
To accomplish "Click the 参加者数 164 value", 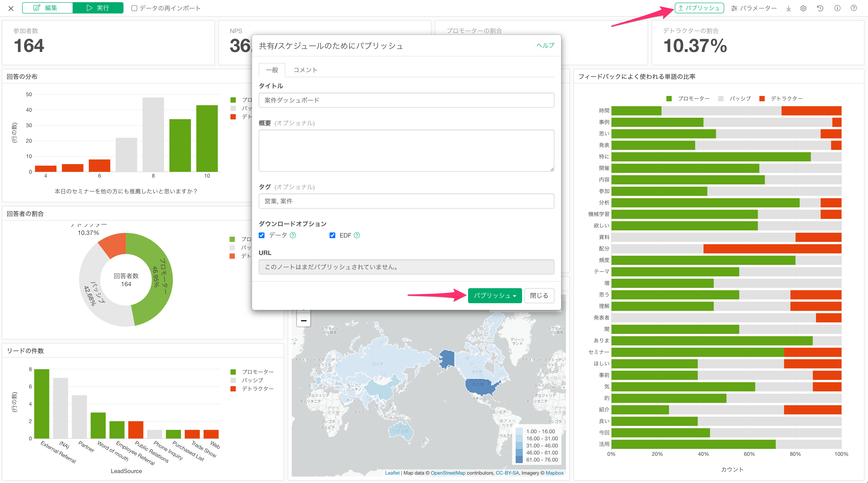I will point(29,46).
